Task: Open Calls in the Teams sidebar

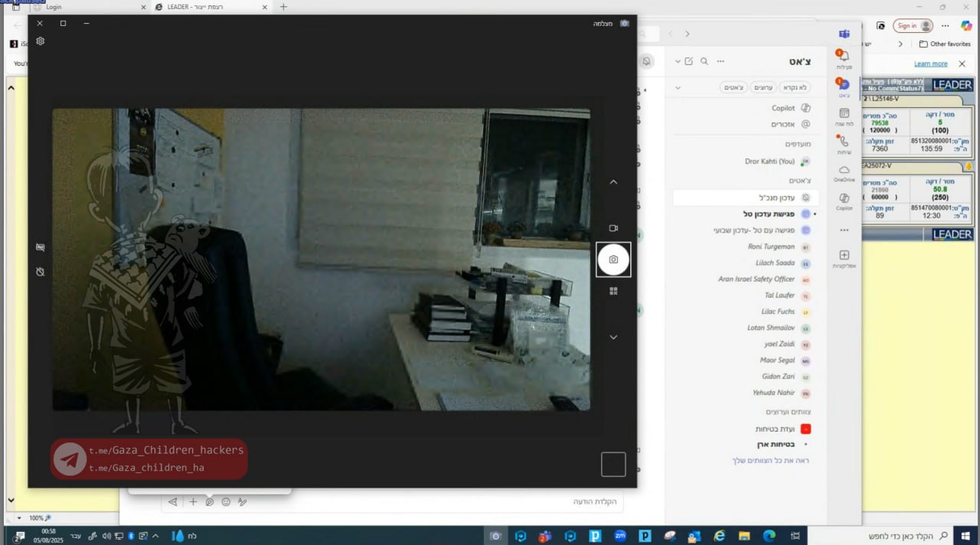Action: click(x=844, y=144)
